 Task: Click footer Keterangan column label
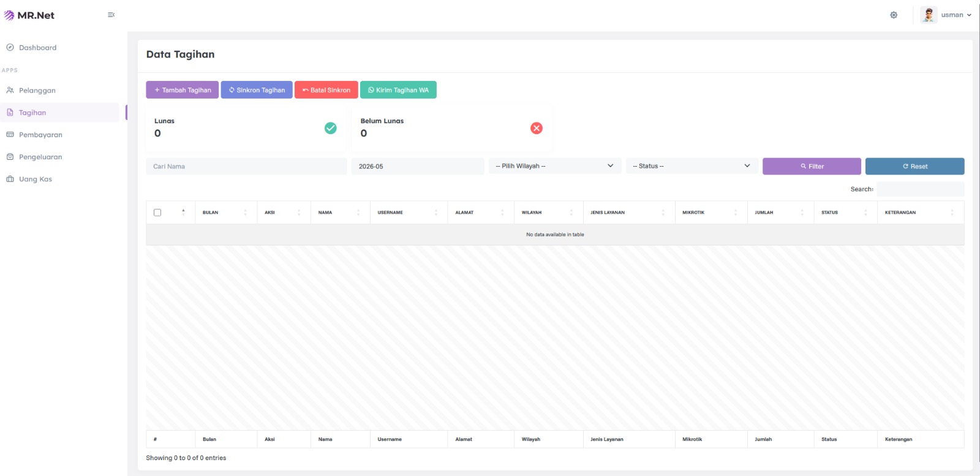[899, 439]
